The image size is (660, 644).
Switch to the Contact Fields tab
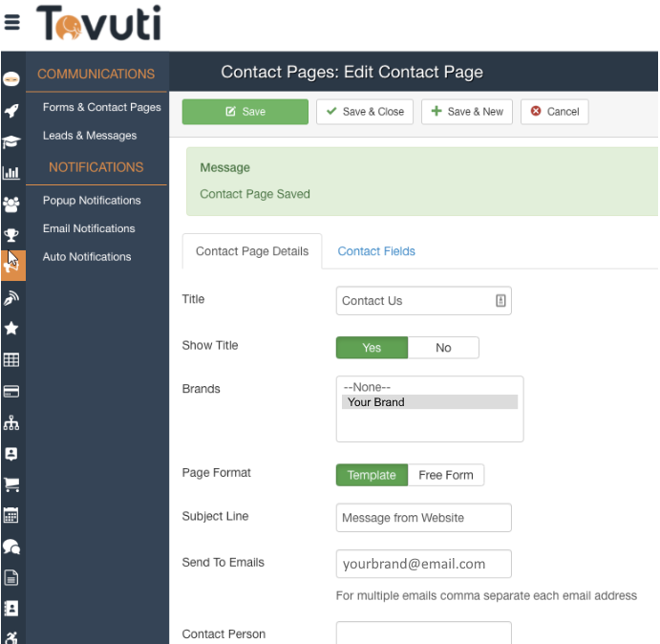click(376, 251)
